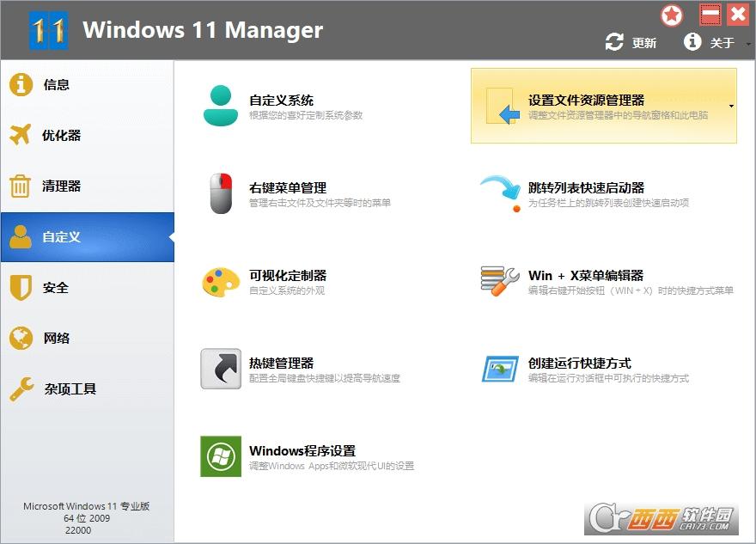This screenshot has width=756, height=544.
Task: Click description 根据您的喜好定制系统参数
Action: pos(306,115)
